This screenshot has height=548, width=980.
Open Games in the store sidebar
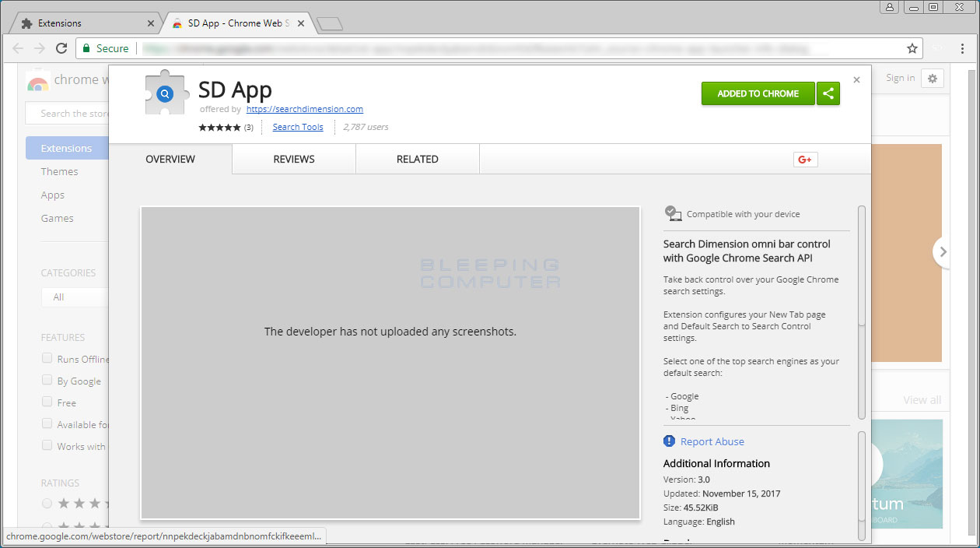[x=58, y=219]
